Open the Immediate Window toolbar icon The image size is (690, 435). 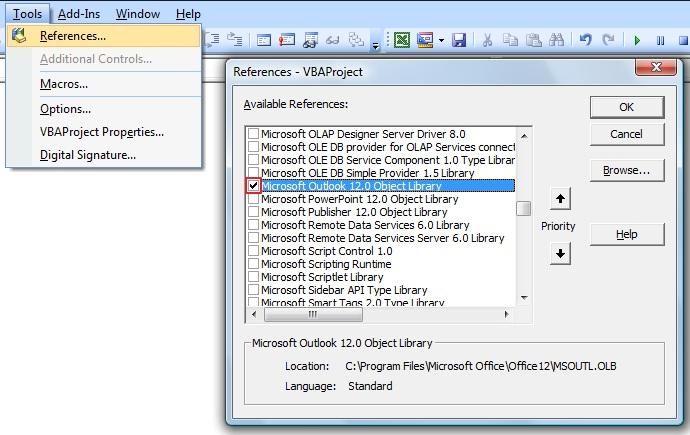(287, 40)
